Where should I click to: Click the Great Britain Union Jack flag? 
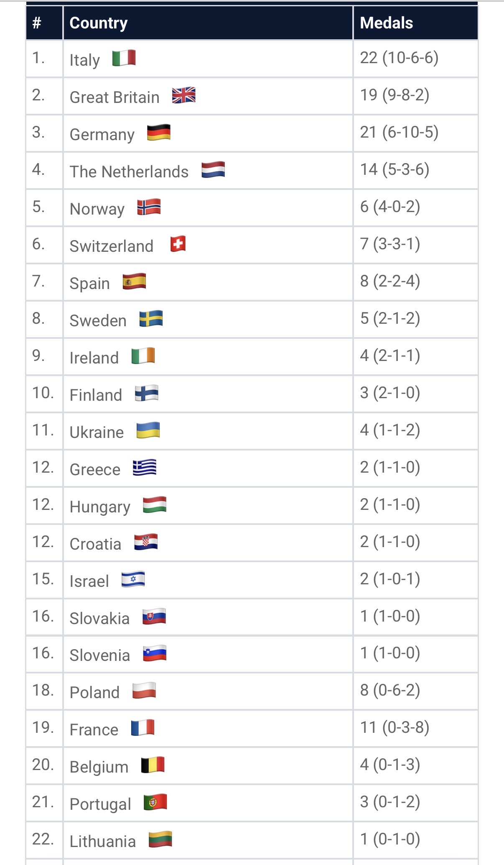184,95
